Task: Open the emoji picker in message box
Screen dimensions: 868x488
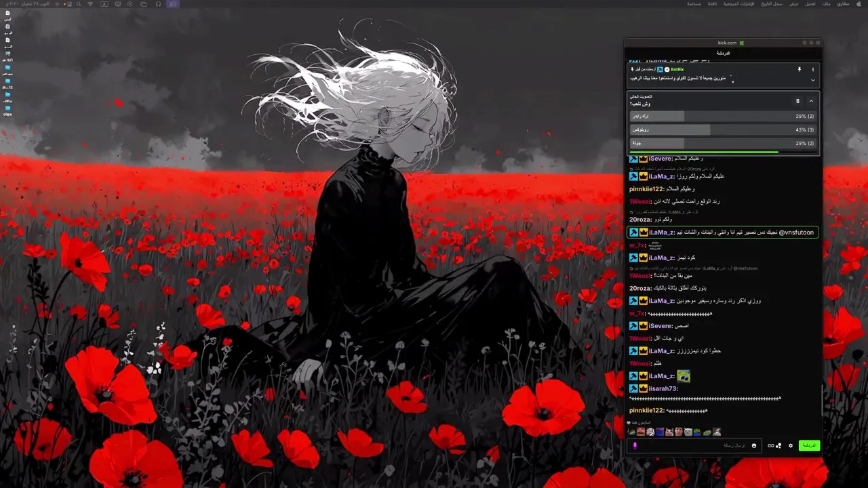Action: point(754,445)
